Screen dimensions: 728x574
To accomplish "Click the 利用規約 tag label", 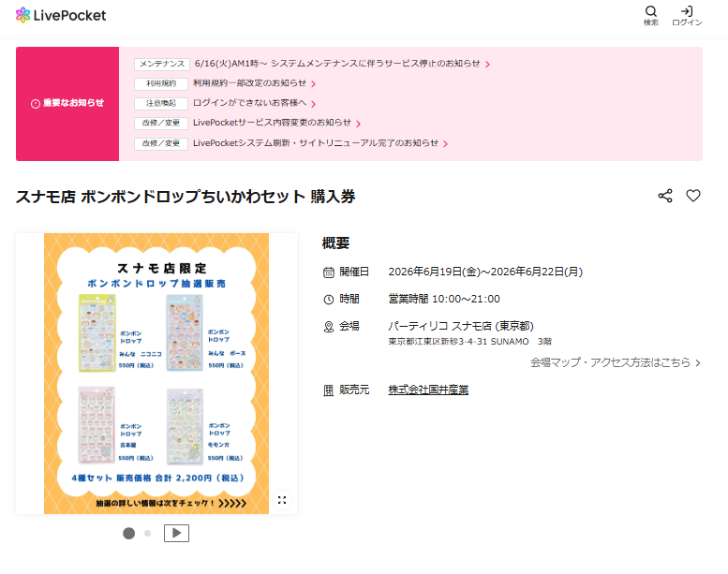I will tap(161, 83).
